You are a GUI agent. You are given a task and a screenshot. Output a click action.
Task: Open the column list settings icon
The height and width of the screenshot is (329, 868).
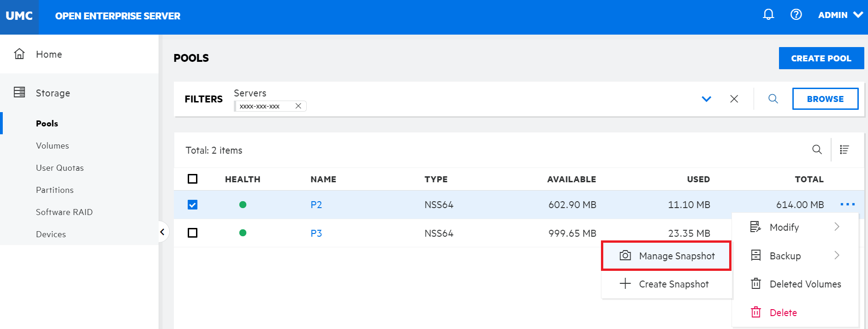pos(844,150)
